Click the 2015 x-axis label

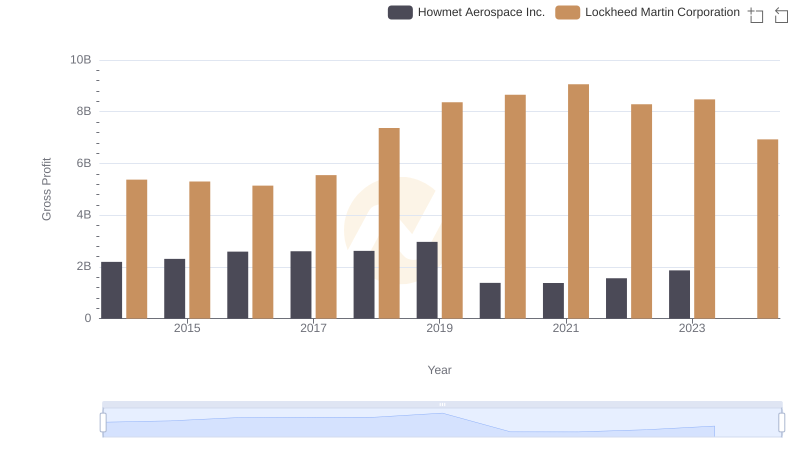pyautogui.click(x=187, y=328)
